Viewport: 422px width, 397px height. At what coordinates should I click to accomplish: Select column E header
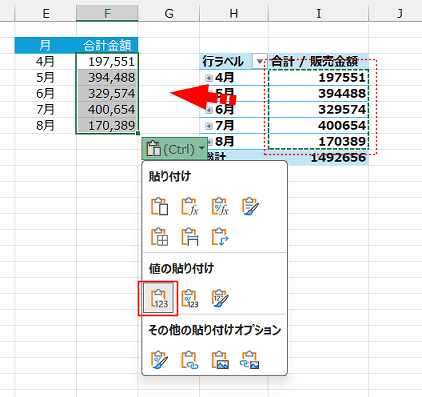[x=46, y=14]
